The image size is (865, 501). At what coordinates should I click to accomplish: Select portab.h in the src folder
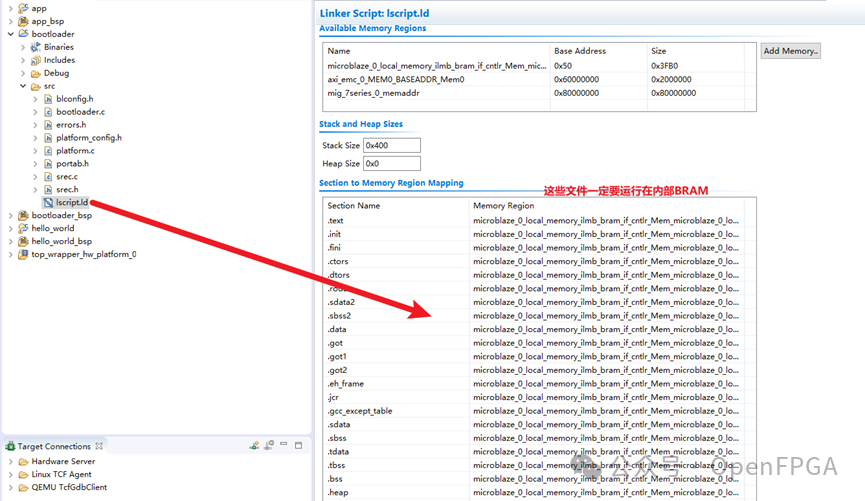coord(72,163)
